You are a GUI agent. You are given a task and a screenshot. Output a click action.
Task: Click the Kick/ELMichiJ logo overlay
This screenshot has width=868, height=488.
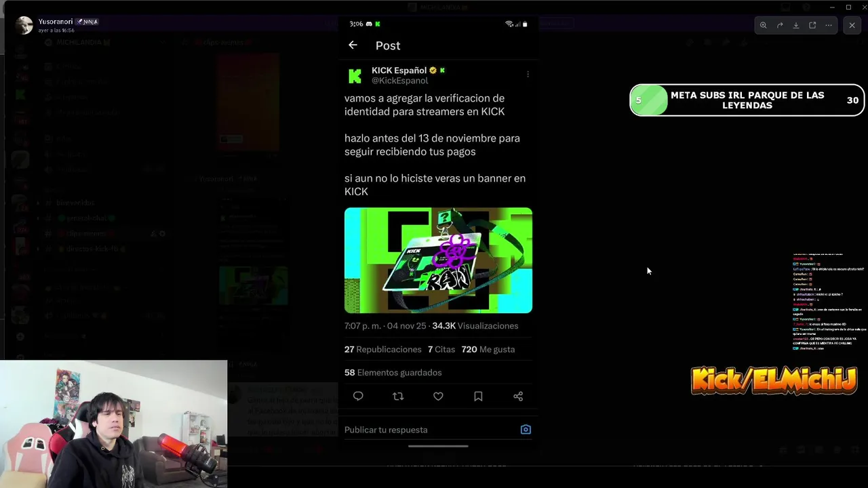[x=774, y=380]
